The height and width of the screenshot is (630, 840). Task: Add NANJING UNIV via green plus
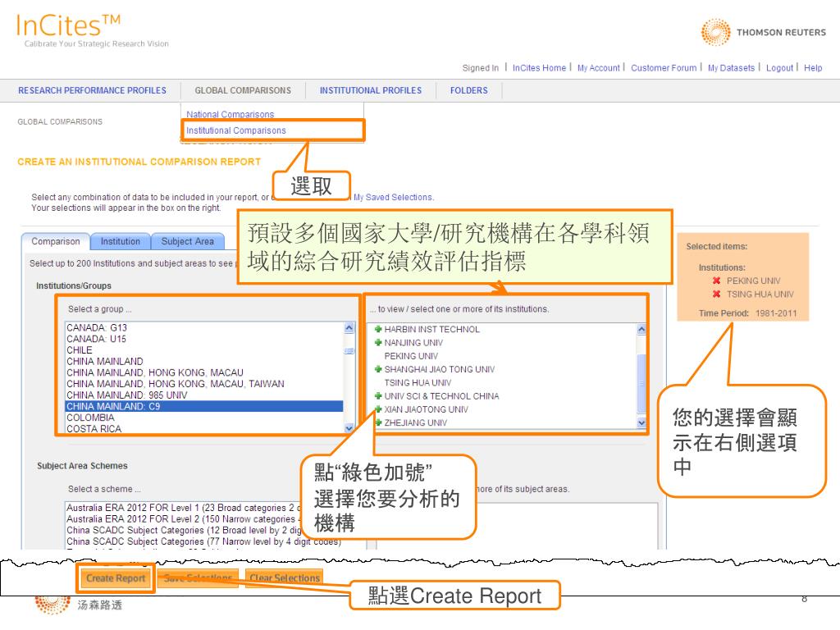tap(377, 342)
